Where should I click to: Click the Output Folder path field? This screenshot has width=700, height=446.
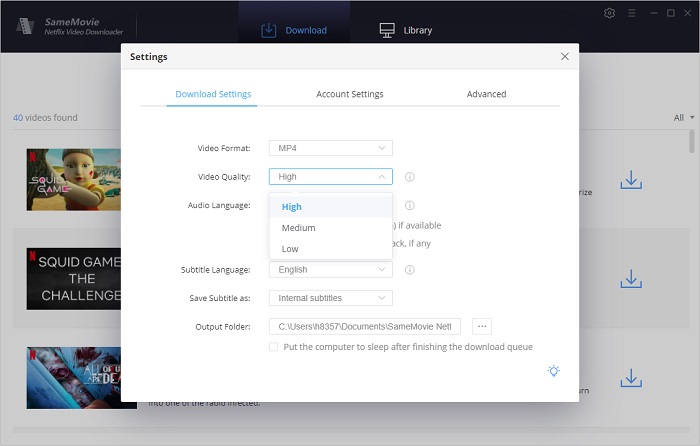click(x=364, y=326)
